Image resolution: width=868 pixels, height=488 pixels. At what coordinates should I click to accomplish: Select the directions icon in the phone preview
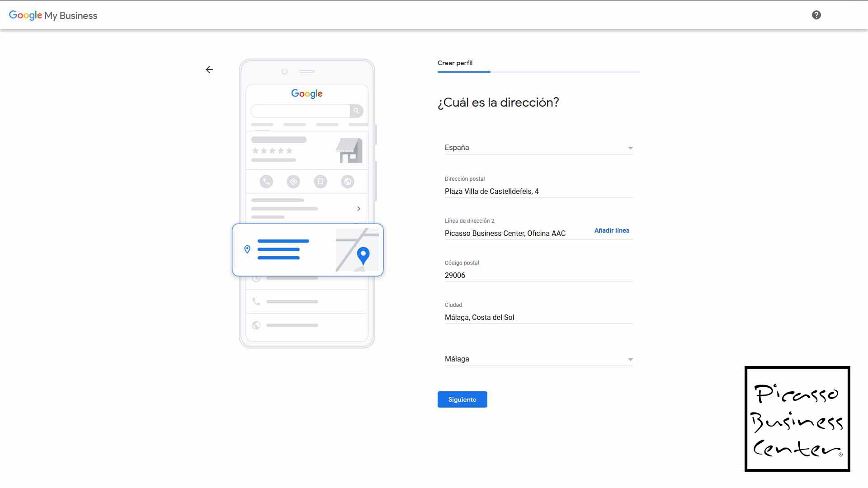coord(293,181)
